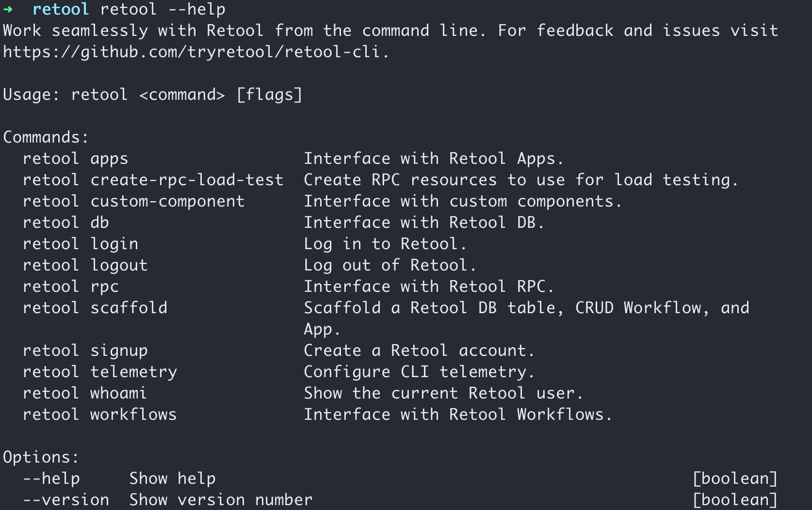Viewport: 812px width, 510px height.
Task: Click the 'Commands:' section heading
Action: point(46,137)
